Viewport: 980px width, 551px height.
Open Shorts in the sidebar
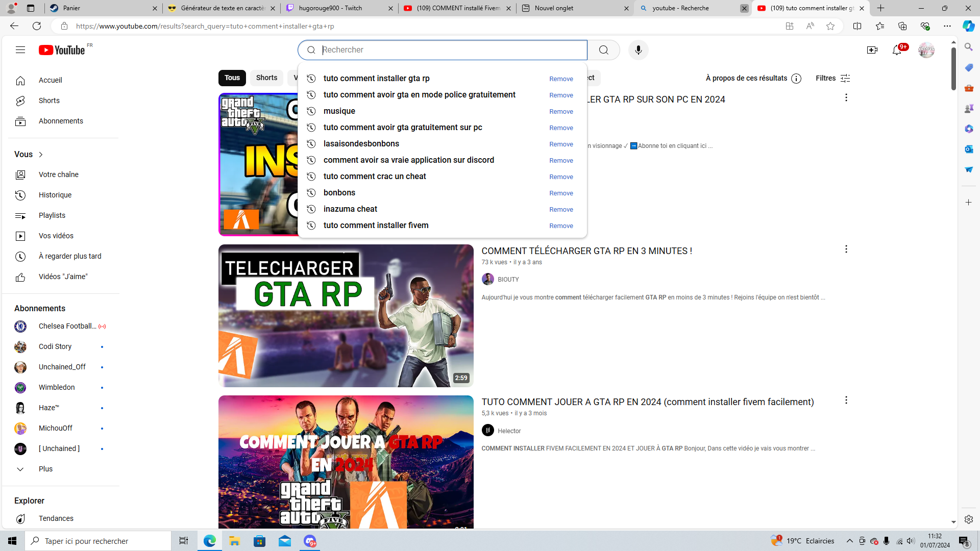61,101
